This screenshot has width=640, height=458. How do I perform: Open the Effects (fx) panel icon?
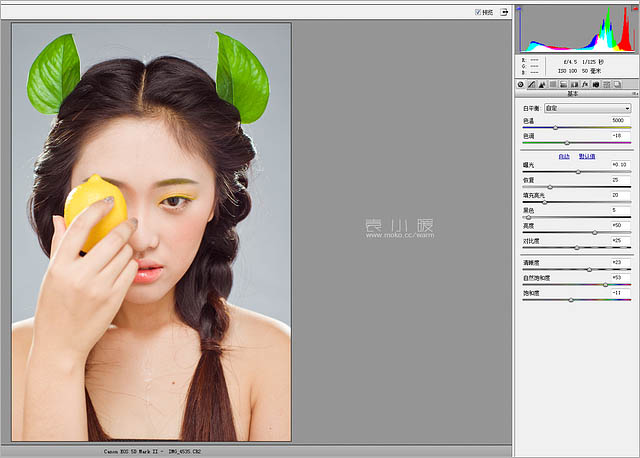pos(586,84)
